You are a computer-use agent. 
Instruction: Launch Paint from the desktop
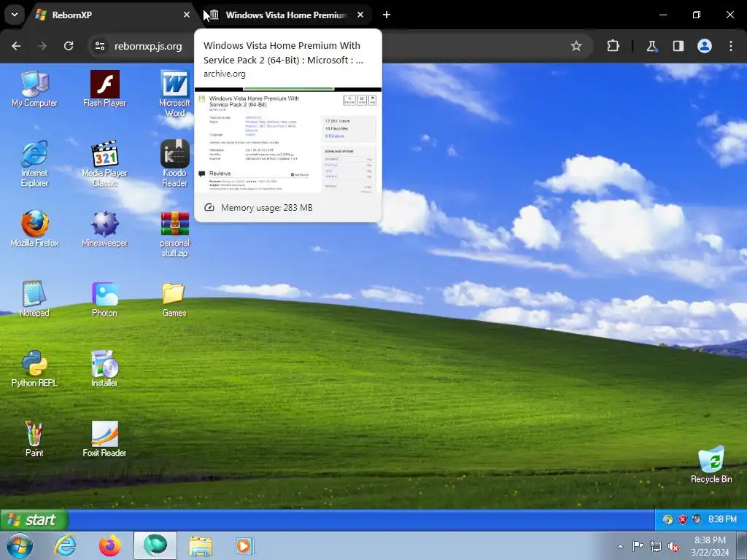click(x=34, y=438)
